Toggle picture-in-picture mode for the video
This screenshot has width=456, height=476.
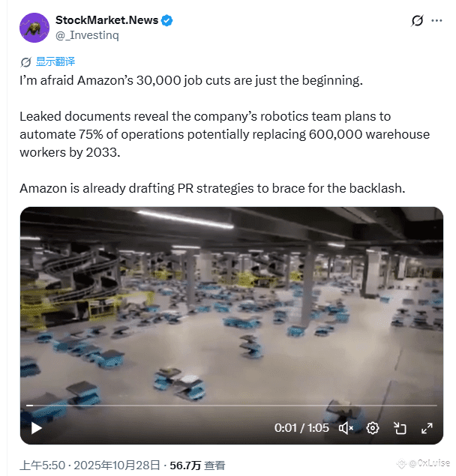(x=400, y=428)
